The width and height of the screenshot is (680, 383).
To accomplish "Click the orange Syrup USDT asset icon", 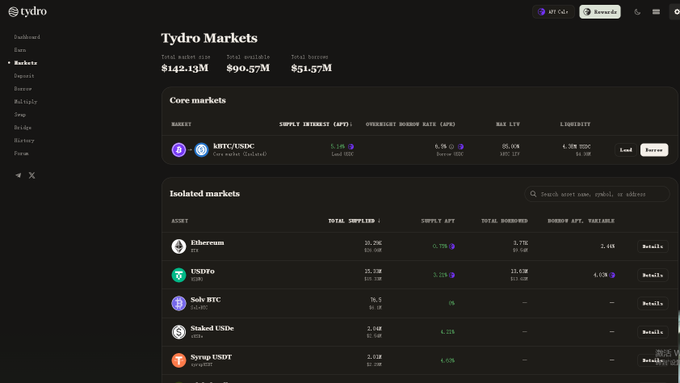I will pyautogui.click(x=179, y=360).
